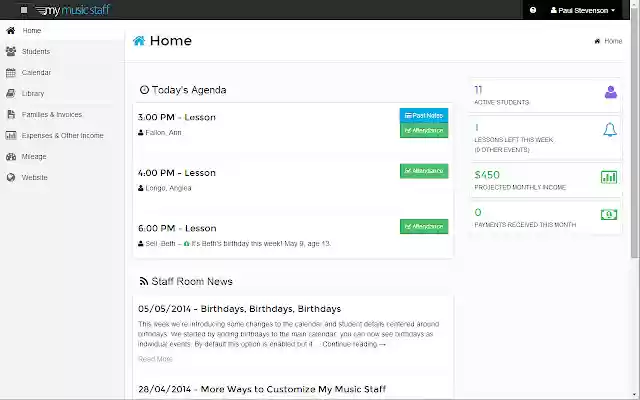Click the Website globe icon
The height and width of the screenshot is (400, 640).
coord(11,178)
